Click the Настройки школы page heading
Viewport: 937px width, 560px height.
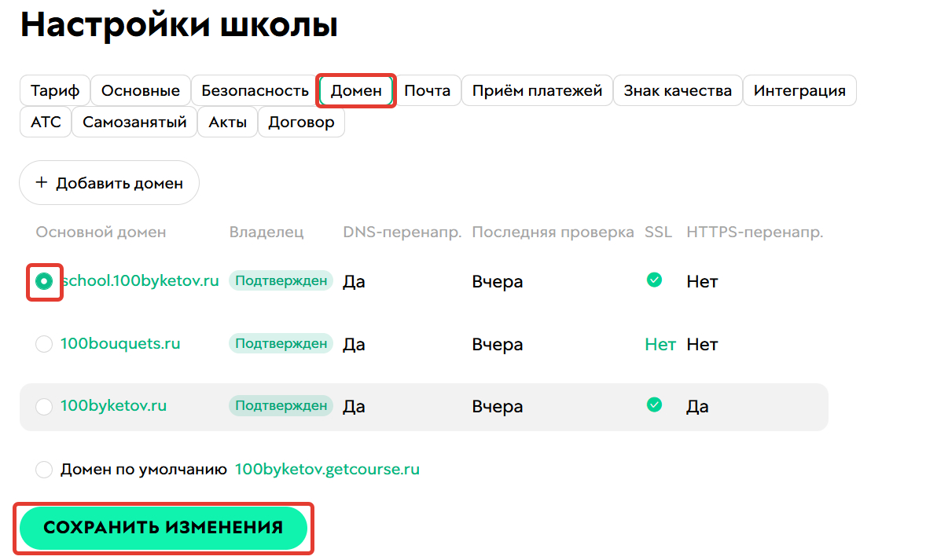click(x=179, y=25)
